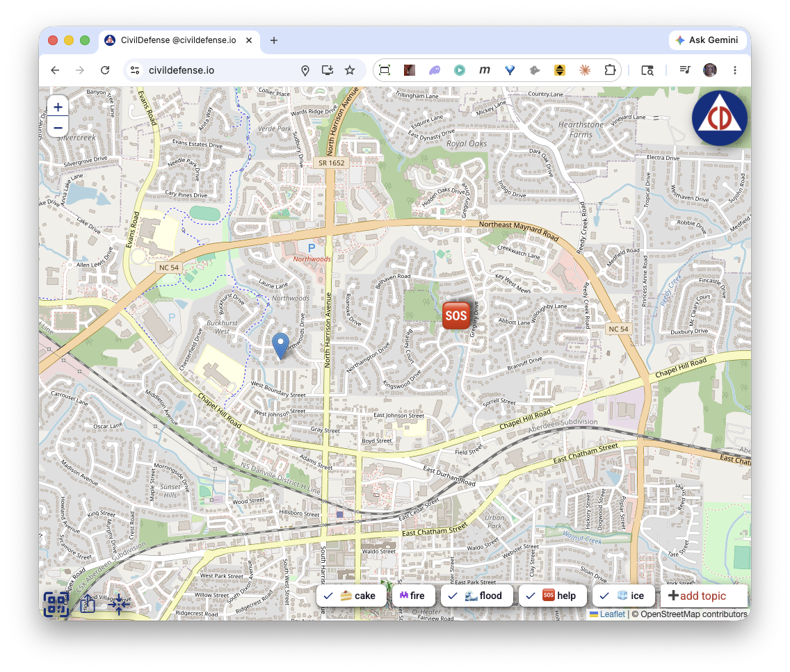Click the location permission pin icon
This screenshot has height=672, width=790.
305,70
